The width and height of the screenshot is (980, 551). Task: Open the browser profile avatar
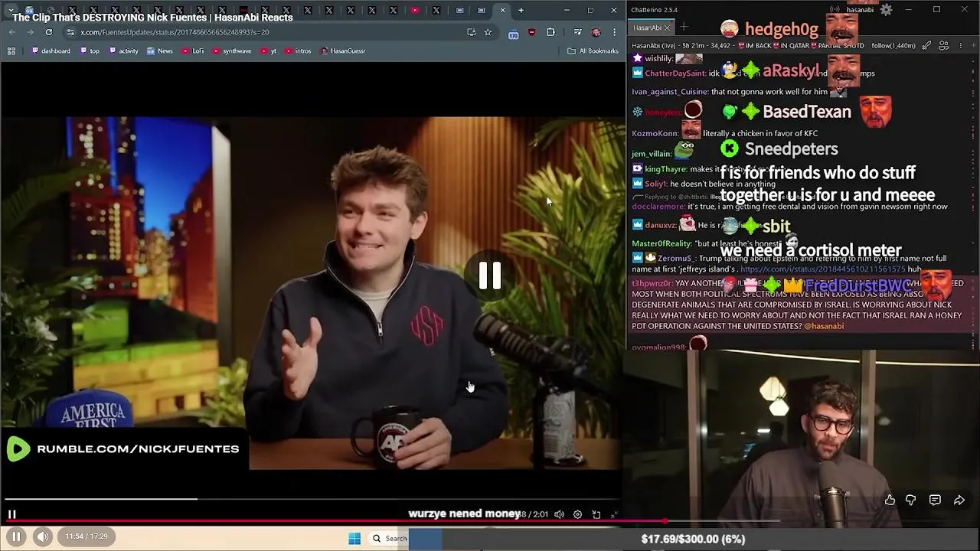click(596, 32)
